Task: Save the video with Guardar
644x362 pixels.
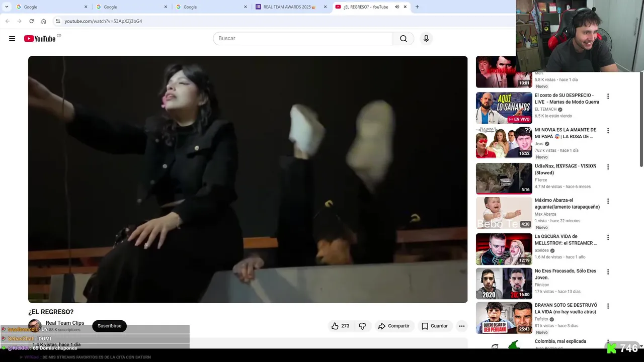Action: tap(435, 326)
